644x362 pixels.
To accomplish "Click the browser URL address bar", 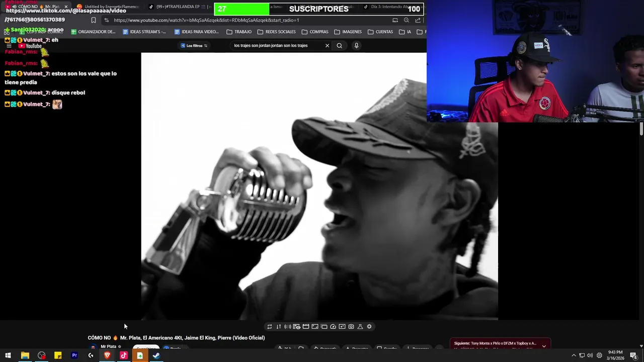I will click(x=249, y=20).
